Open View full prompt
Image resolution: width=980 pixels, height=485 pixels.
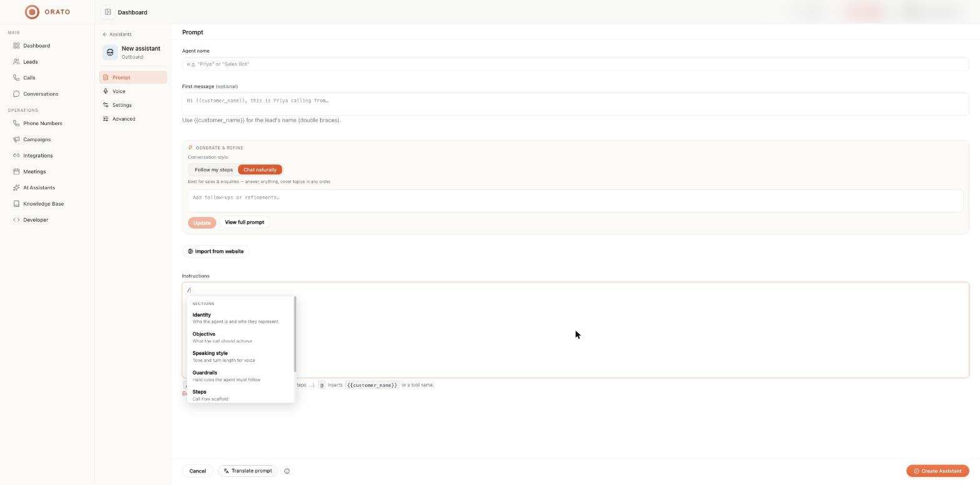coord(244,222)
